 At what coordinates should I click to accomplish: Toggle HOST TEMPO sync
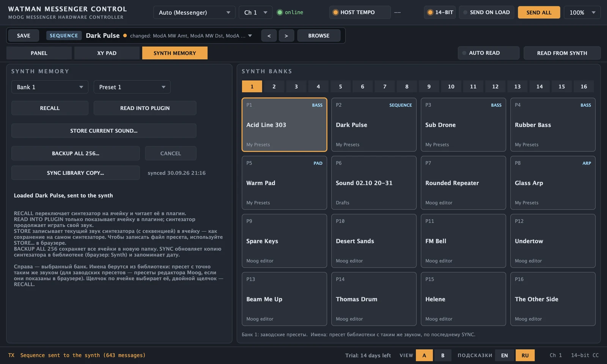click(360, 12)
